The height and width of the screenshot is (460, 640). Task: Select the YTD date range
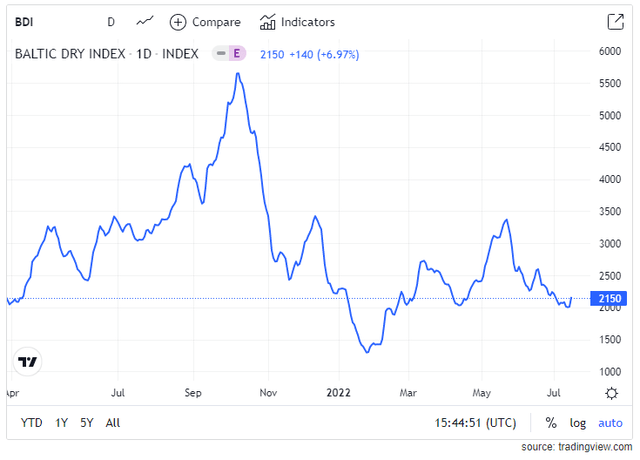31,423
